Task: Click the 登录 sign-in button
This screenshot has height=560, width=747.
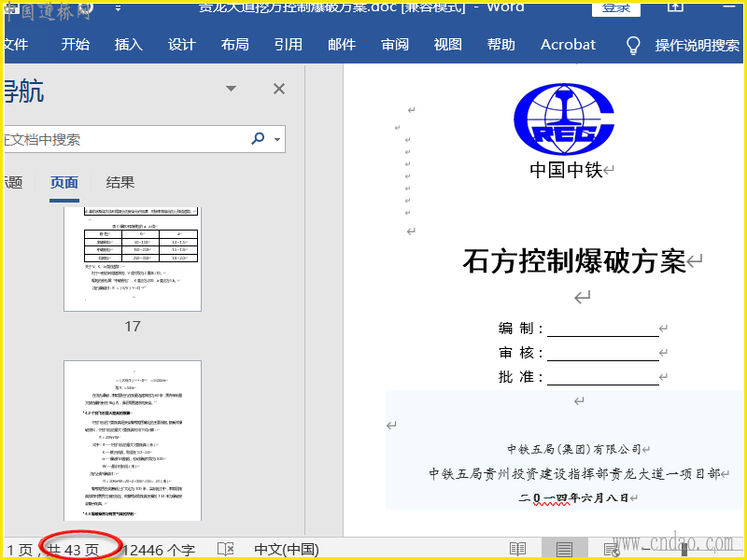Action: coord(616,8)
